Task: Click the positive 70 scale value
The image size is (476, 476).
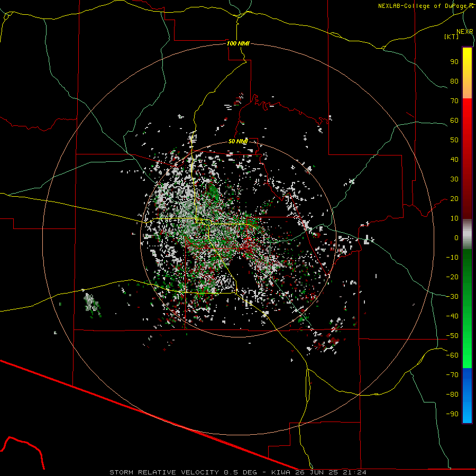Action: [454, 101]
